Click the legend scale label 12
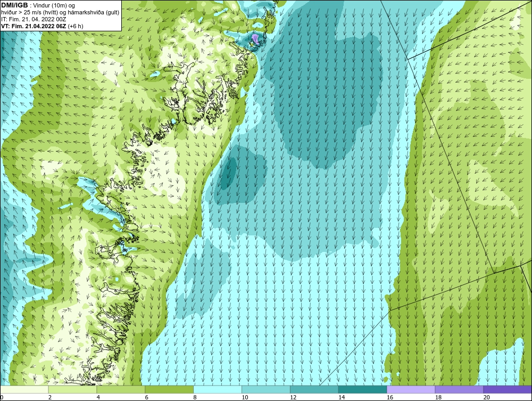This screenshot has width=532, height=401. pos(293,397)
